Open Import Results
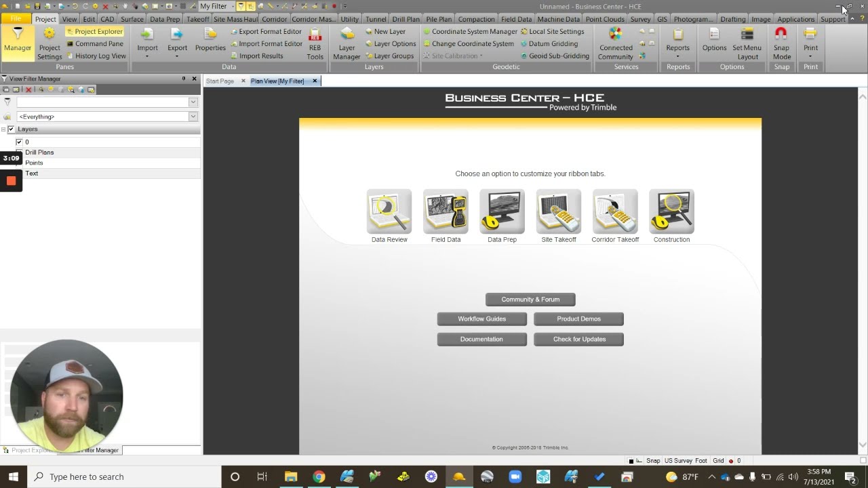 point(256,56)
